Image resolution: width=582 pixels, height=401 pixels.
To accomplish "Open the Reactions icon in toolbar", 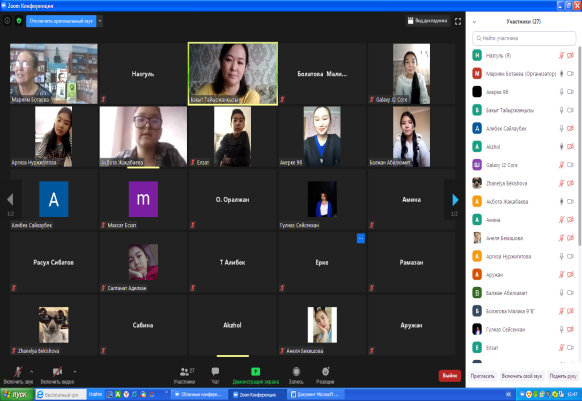I will click(325, 371).
